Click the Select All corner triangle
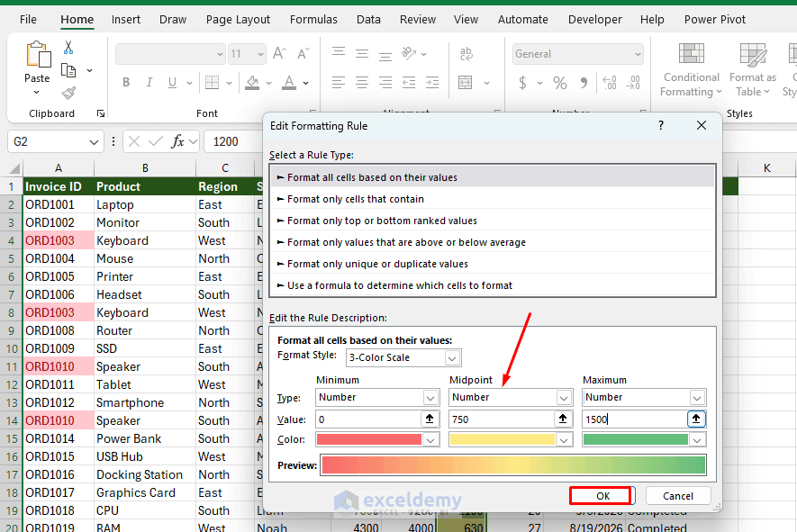Image resolution: width=797 pixels, height=532 pixels. pos(14,168)
